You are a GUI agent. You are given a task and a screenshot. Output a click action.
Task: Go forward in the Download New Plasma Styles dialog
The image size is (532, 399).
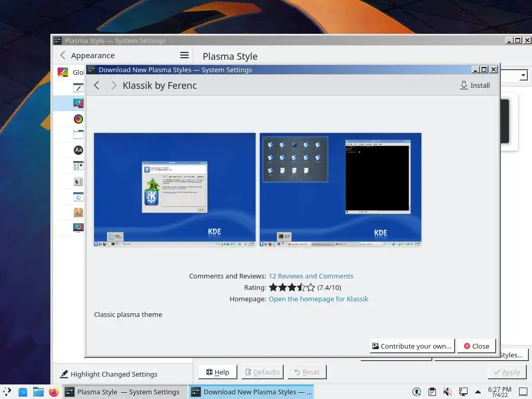pyautogui.click(x=114, y=86)
